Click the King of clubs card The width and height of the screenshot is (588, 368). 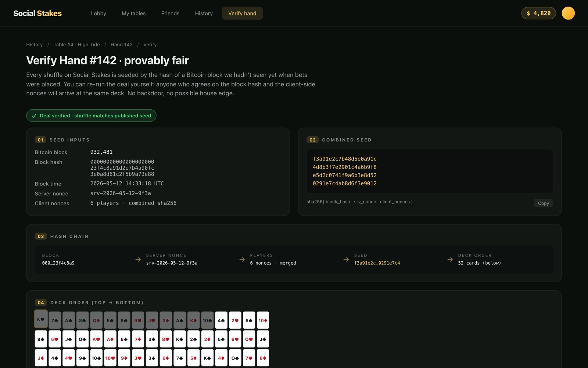click(207, 358)
